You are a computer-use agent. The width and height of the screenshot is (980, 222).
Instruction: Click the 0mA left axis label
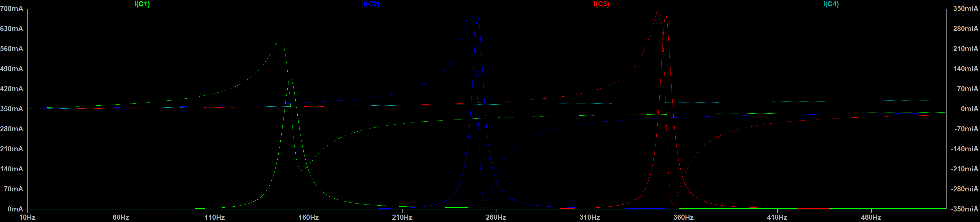pos(15,209)
